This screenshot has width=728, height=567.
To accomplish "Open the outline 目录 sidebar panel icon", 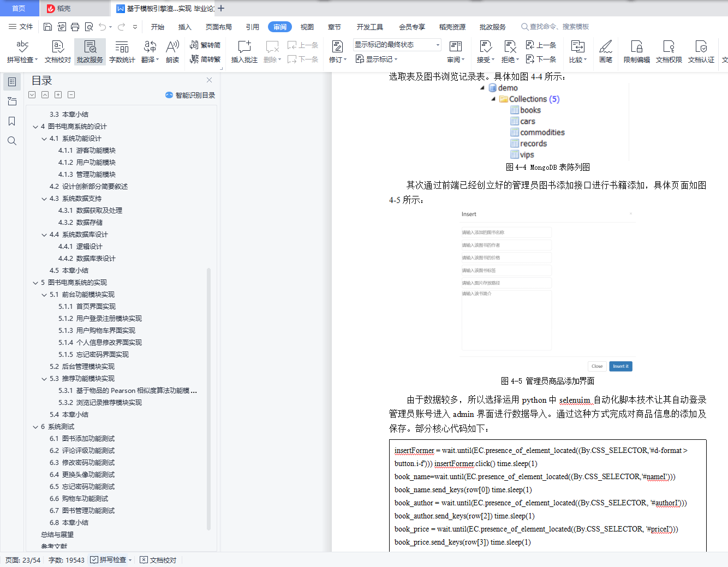I will [x=12, y=82].
